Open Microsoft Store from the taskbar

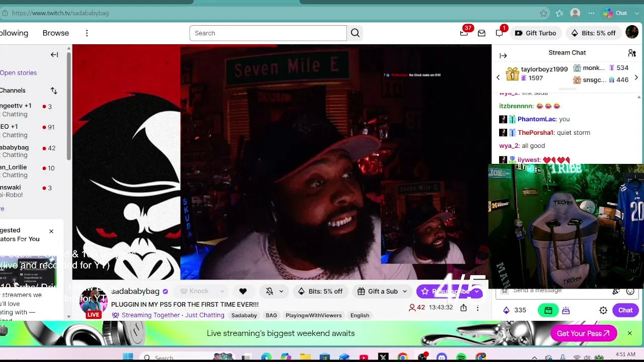coord(325,357)
